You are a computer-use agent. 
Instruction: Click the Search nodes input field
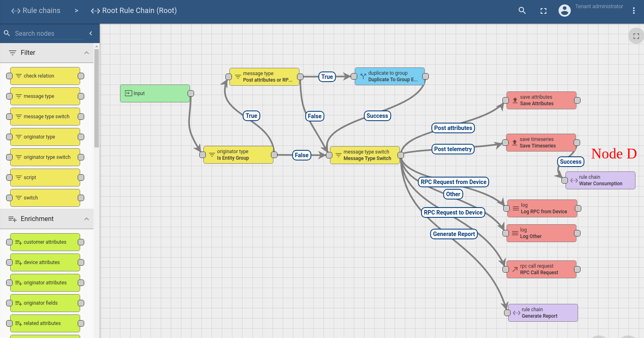point(49,33)
